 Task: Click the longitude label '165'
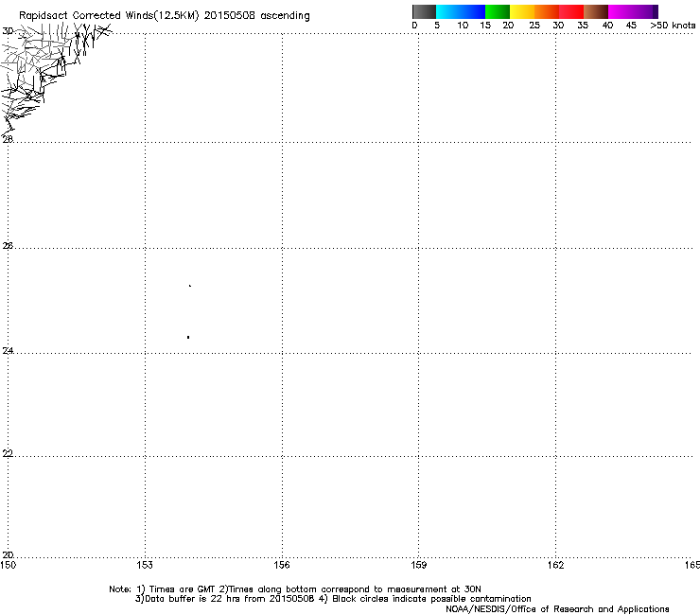point(692,566)
